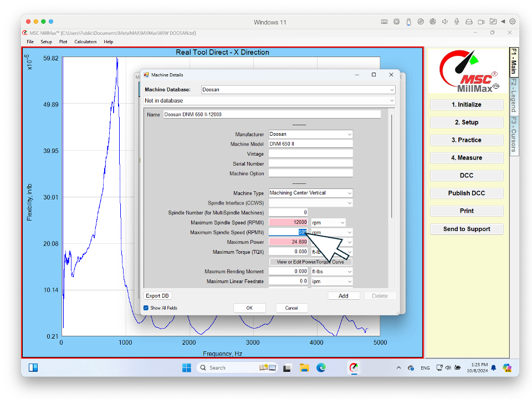Click the USB device icon in the VM toolbar
Screen dimensions: 532x399
pos(408,22)
